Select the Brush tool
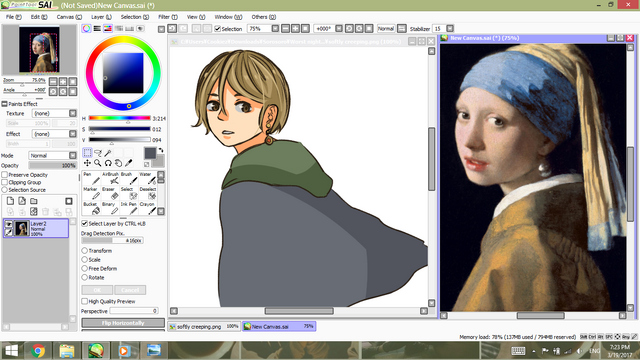The width and height of the screenshot is (640, 360). [129, 178]
